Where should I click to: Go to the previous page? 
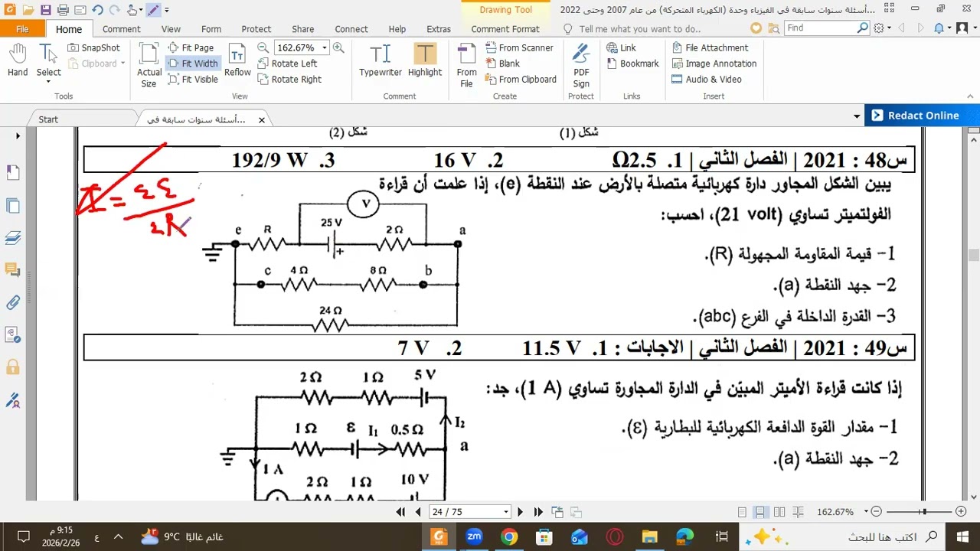418,512
